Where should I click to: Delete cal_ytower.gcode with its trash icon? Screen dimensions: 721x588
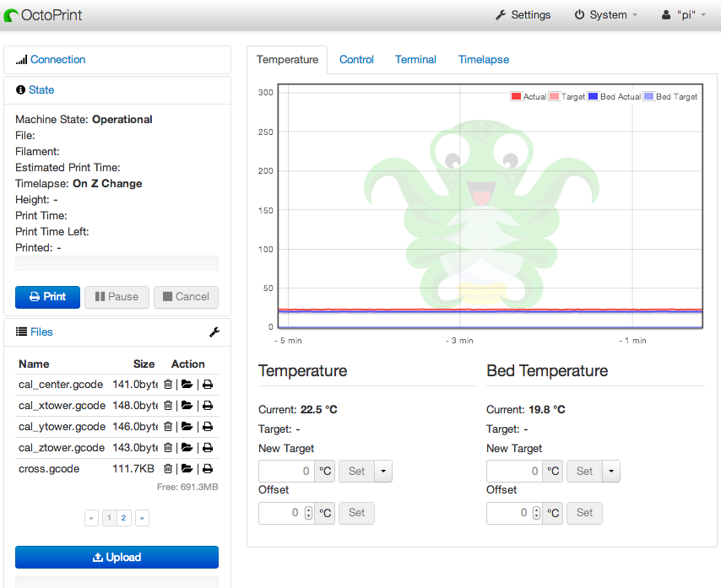168,427
